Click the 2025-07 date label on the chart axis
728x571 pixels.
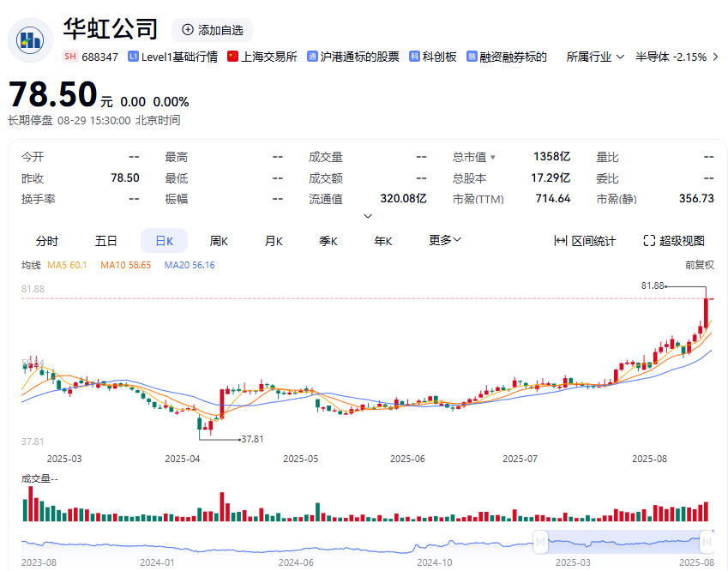[520, 459]
